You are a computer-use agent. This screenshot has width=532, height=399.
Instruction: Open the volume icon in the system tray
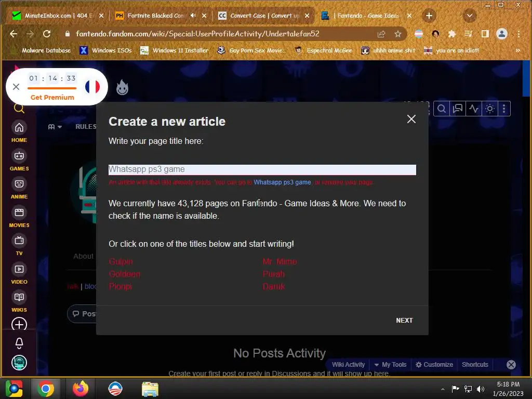click(x=481, y=389)
